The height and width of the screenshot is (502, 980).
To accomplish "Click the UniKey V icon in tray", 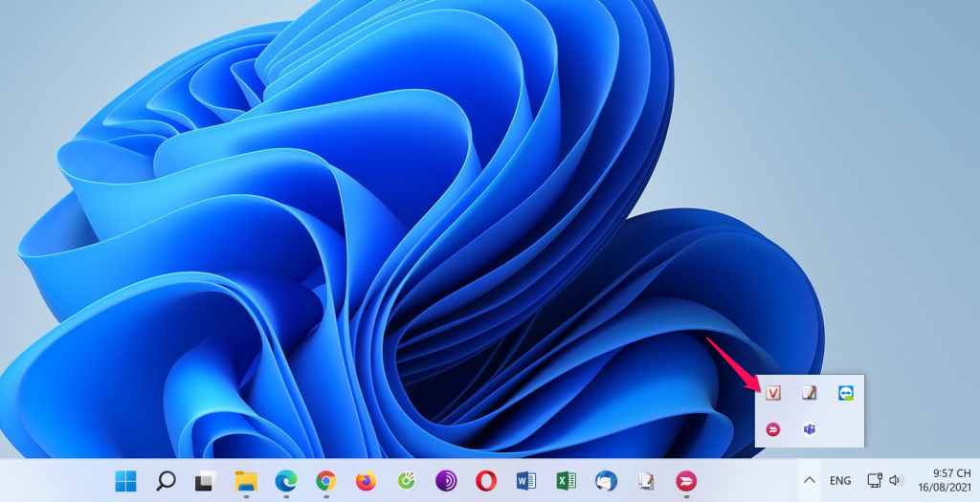I will (773, 393).
